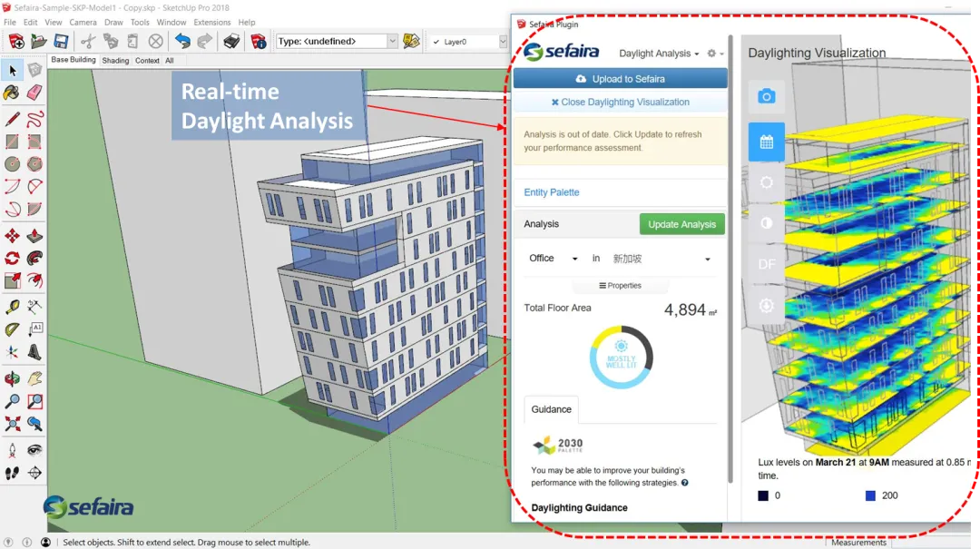Open the File menu
Viewport: 980px width, 549px height.
point(10,22)
